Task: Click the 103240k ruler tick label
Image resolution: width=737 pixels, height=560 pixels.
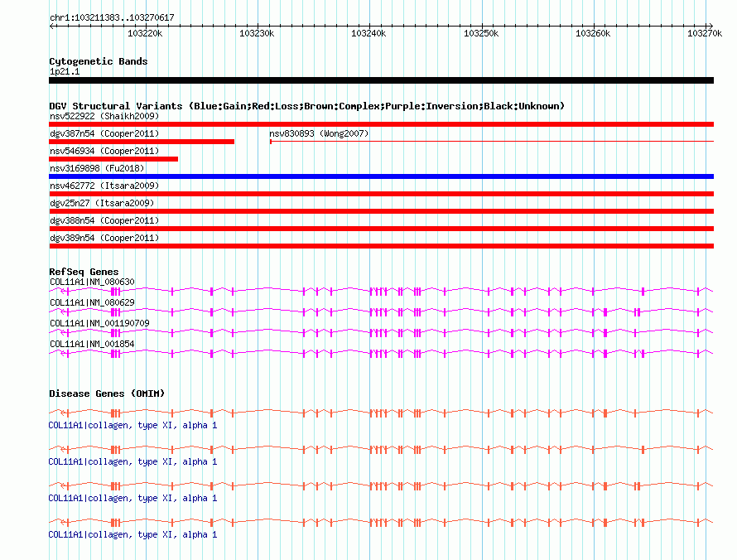Action: tap(368, 33)
